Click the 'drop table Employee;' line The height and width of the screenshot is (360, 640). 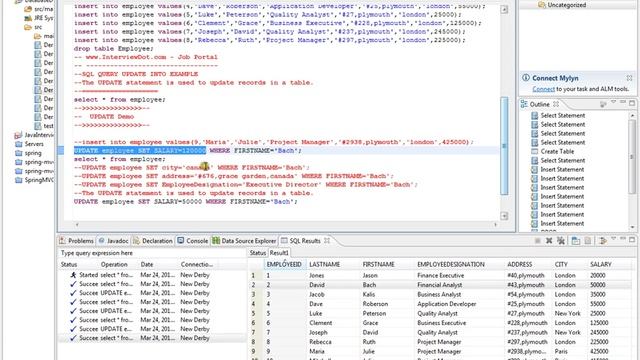(114, 49)
